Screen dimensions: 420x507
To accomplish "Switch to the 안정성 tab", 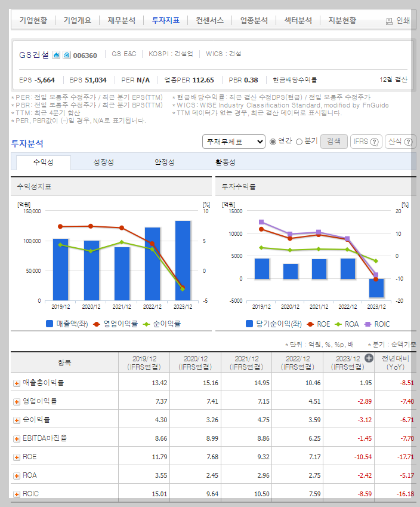I will pyautogui.click(x=165, y=162).
